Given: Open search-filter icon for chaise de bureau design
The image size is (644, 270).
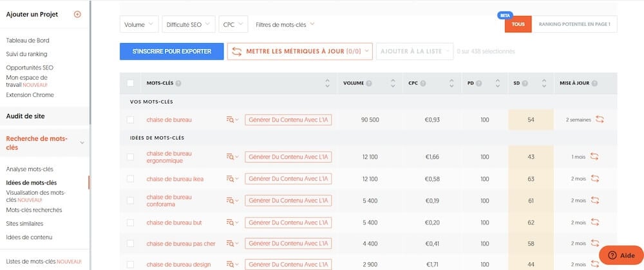Looking at the screenshot, I should click(232, 264).
